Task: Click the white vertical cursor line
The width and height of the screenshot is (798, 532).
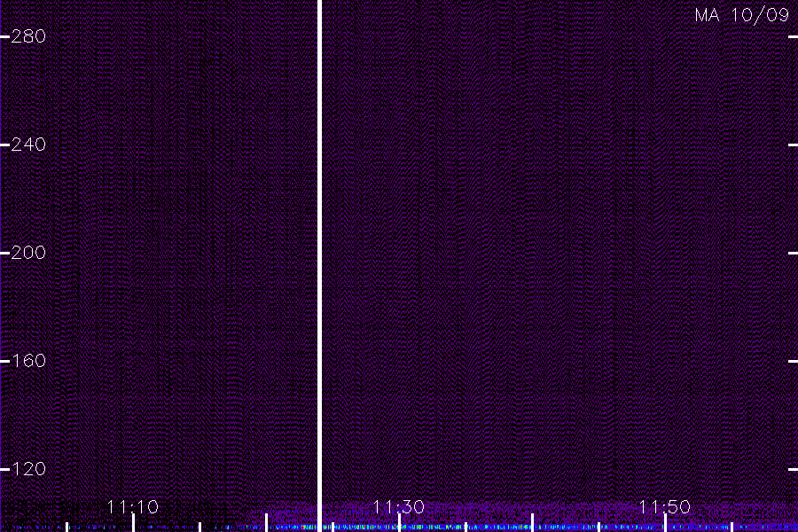Action: 319,266
